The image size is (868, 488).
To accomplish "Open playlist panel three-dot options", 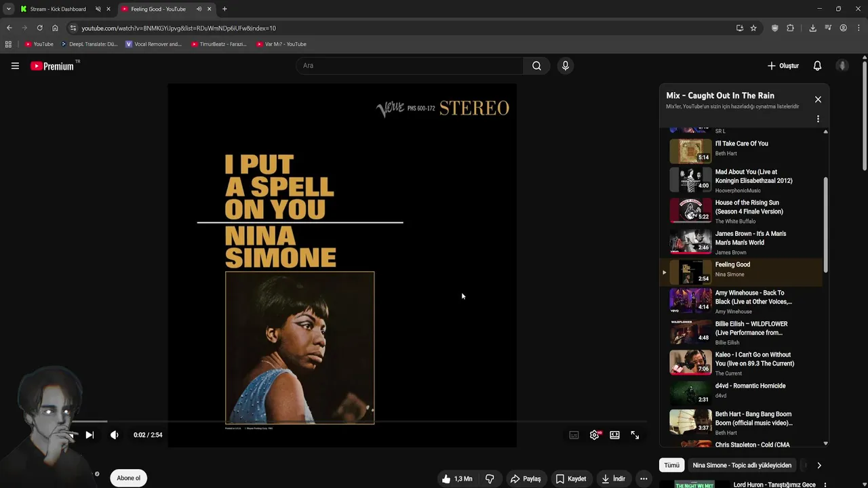I will click(x=818, y=119).
